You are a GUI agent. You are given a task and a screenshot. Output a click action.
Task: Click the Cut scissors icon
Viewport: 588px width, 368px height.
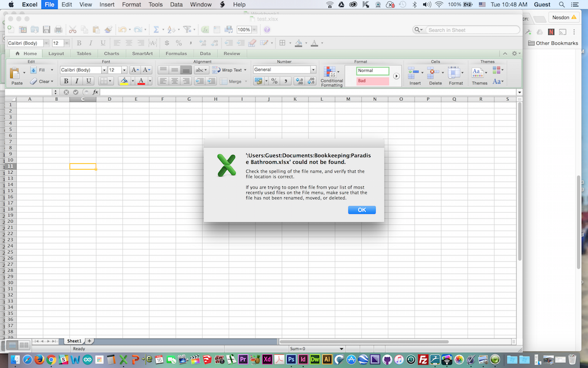point(73,30)
